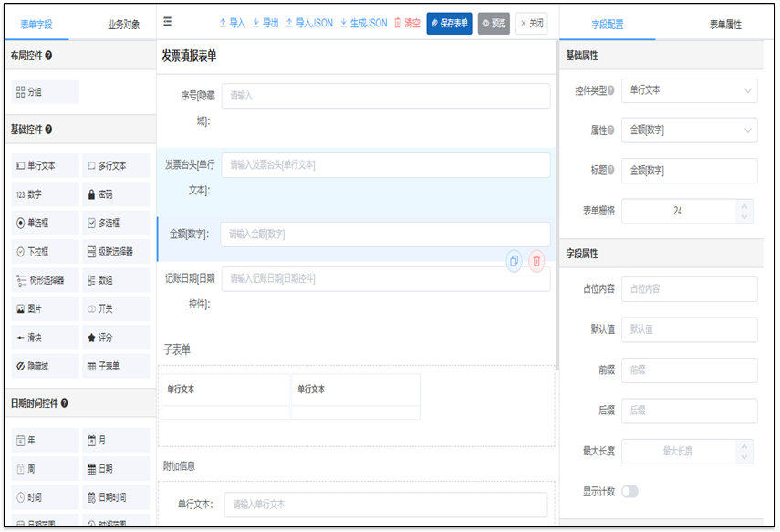Select the 评分 star control
The width and height of the screenshot is (780, 532).
pyautogui.click(x=116, y=338)
